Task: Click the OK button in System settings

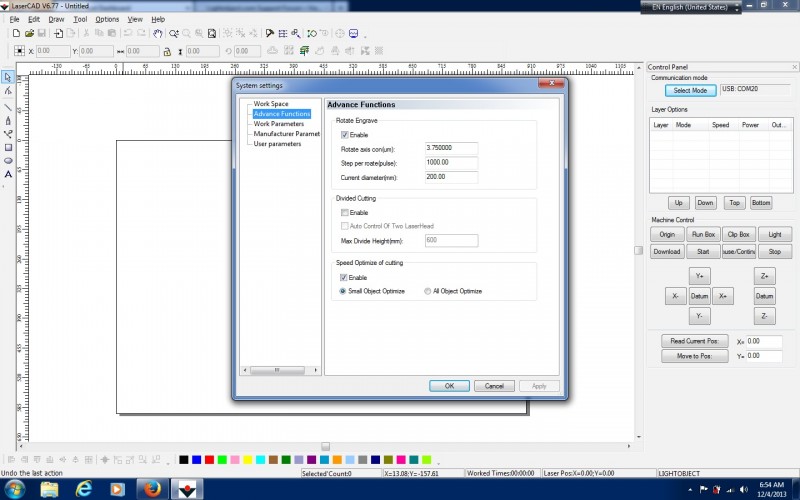Action: click(449, 386)
